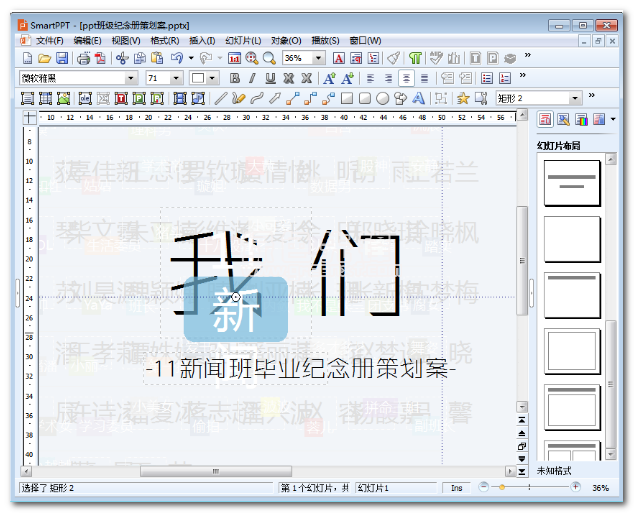Align text right
The height and width of the screenshot is (513, 634).
[388, 78]
